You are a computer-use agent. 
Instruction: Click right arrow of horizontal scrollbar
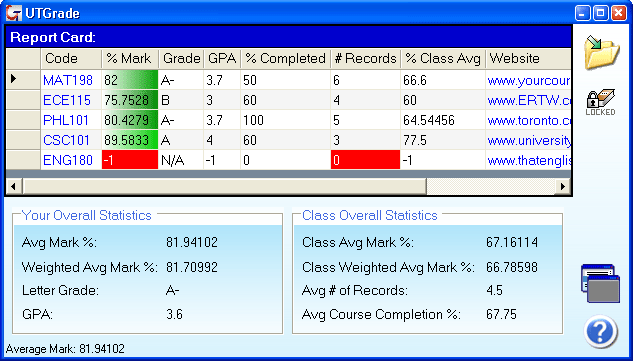pos(562,187)
